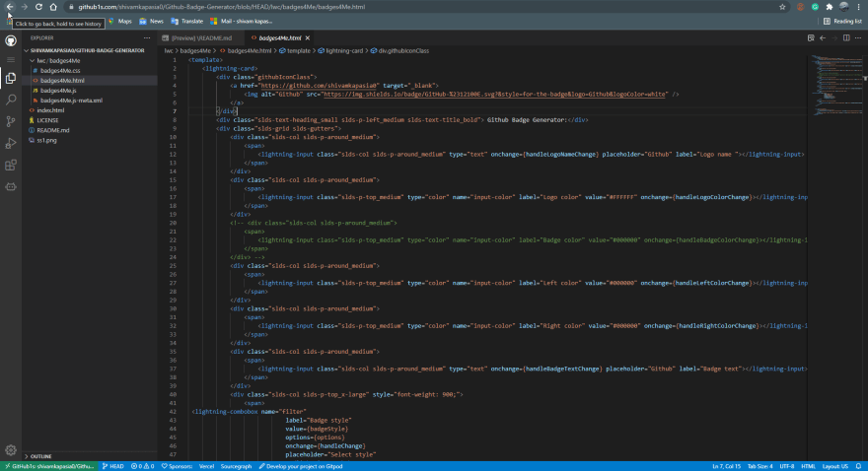Screen dimensions: 868x471
Task: Open the Manage gear icon
Action: pyautogui.click(x=11, y=450)
